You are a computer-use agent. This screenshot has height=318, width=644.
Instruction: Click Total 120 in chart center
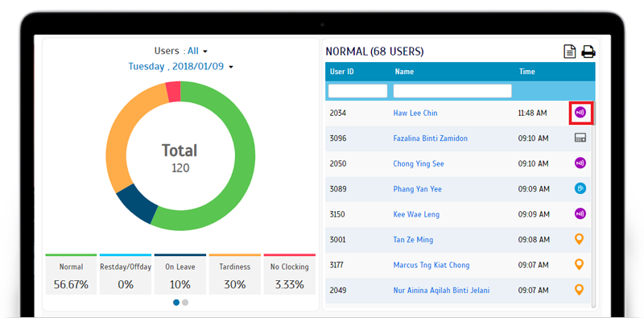pos(180,158)
